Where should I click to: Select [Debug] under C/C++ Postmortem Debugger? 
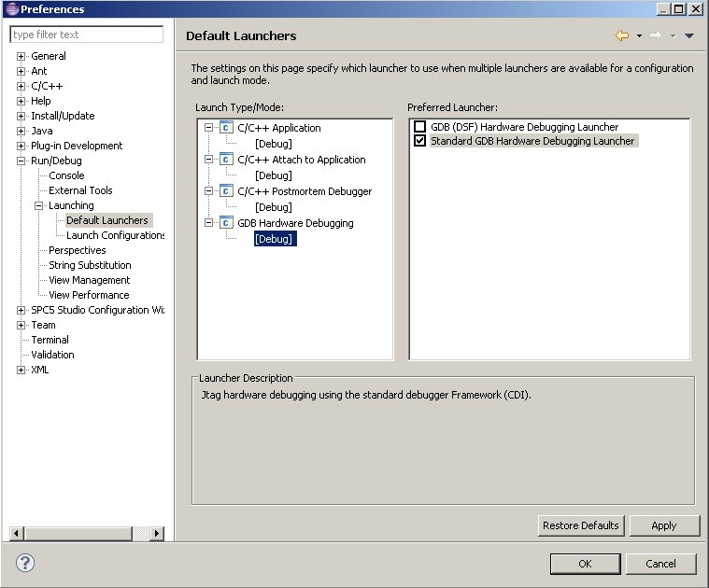tap(274, 207)
